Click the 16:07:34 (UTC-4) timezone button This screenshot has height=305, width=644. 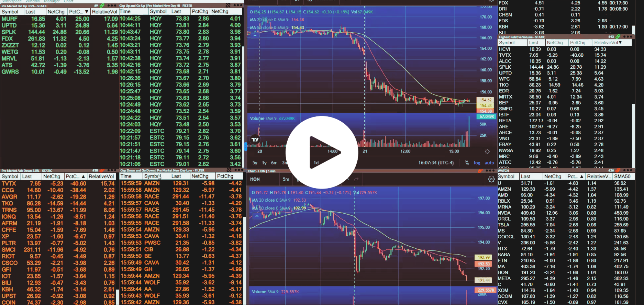[x=436, y=163]
